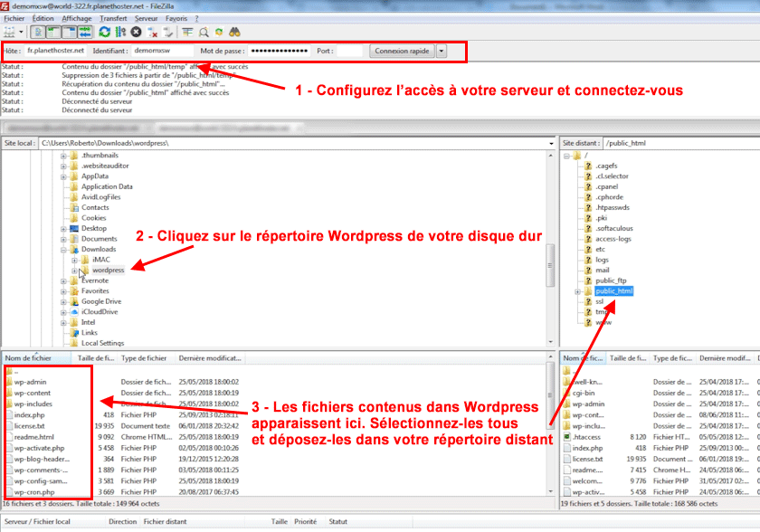760x532 pixels.
Task: Expand the Google Drive folder node
Action: [63, 302]
